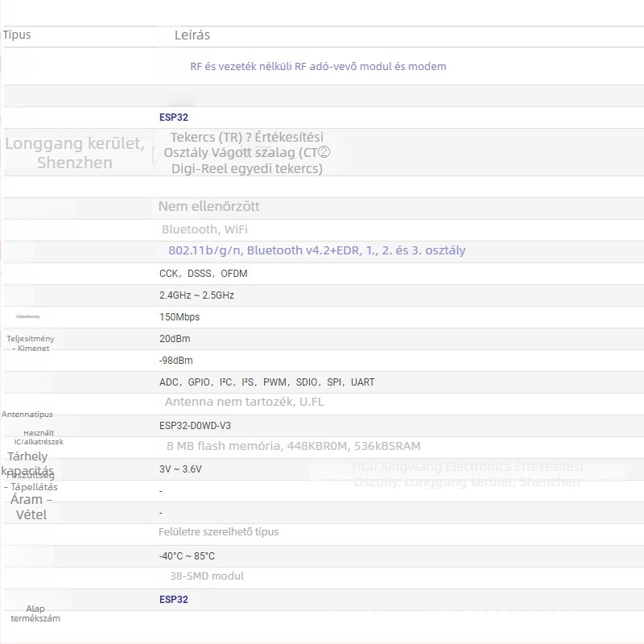Click the 'Teljesítmény - Kimenet' row label
Image resolution: width=644 pixels, height=644 pixels.
tap(31, 344)
